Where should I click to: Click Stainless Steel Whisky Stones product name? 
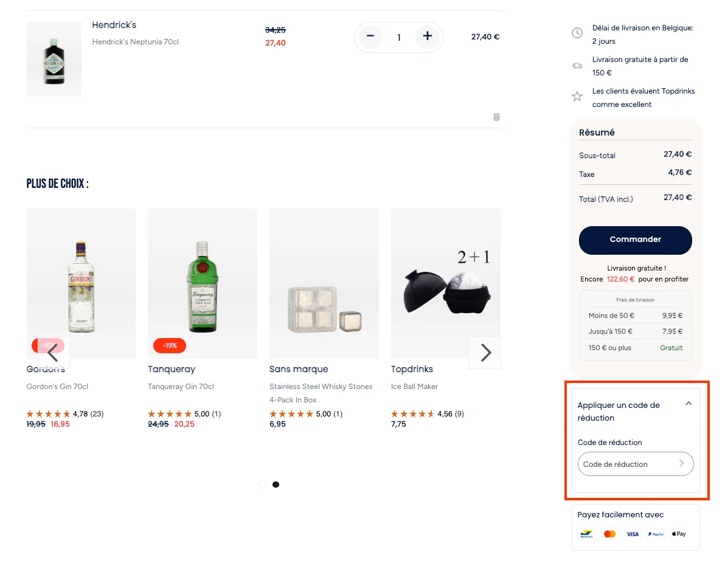click(321, 393)
